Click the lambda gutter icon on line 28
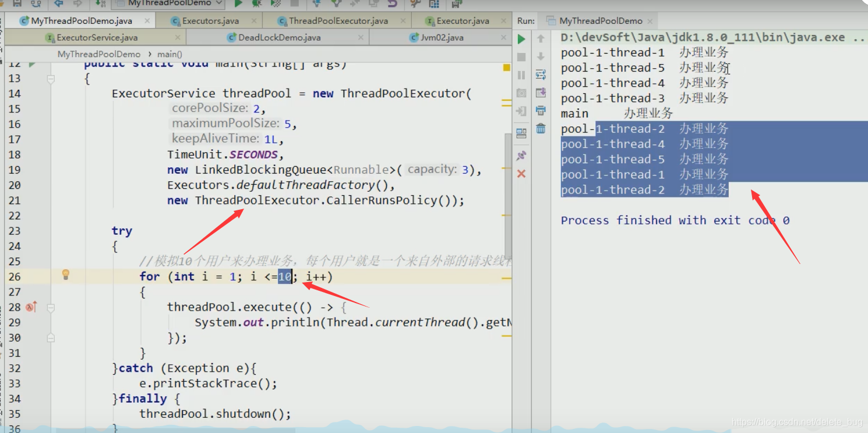The image size is (868, 433). coord(31,307)
